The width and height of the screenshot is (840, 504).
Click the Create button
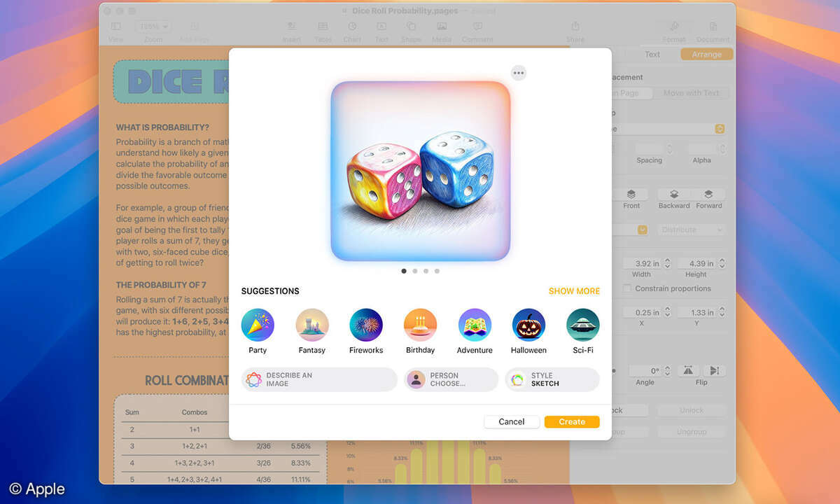point(572,422)
